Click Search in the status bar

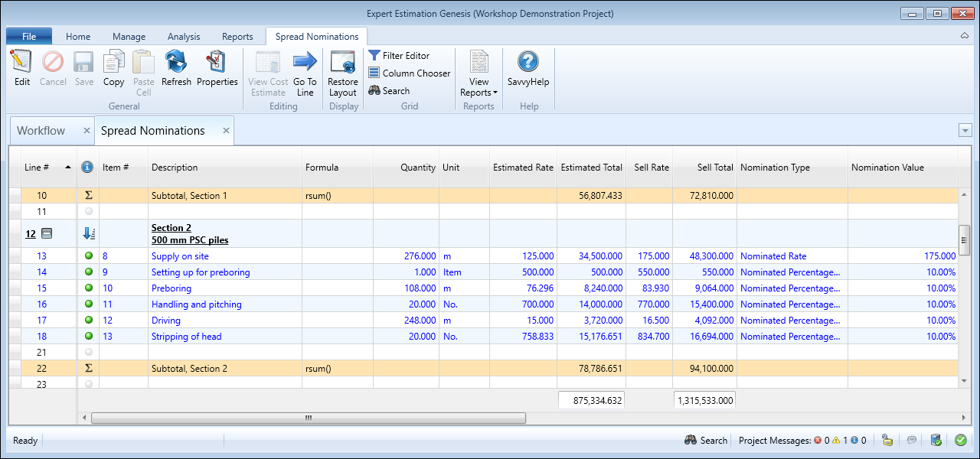(x=705, y=441)
